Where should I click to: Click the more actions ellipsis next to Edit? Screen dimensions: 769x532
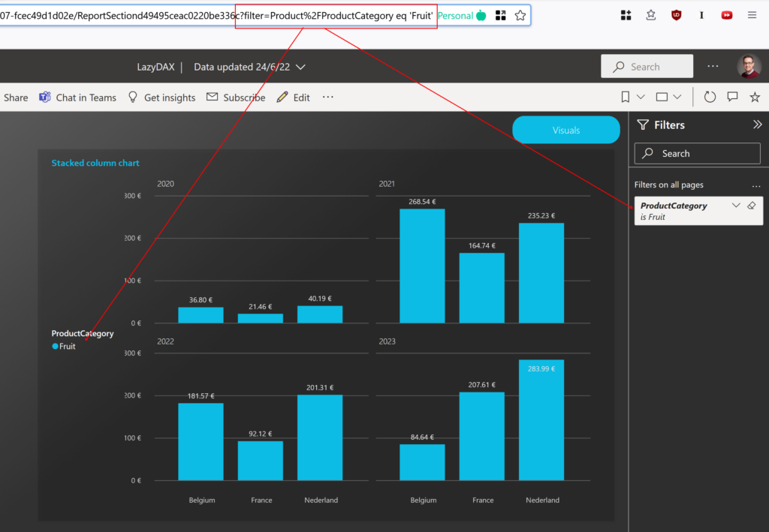point(328,97)
